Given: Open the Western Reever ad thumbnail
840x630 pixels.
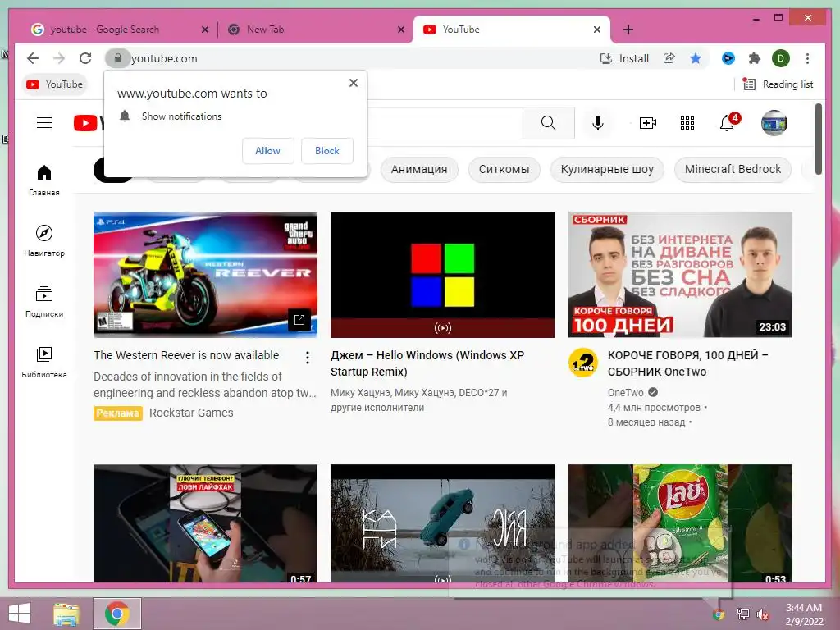Looking at the screenshot, I should [205, 274].
